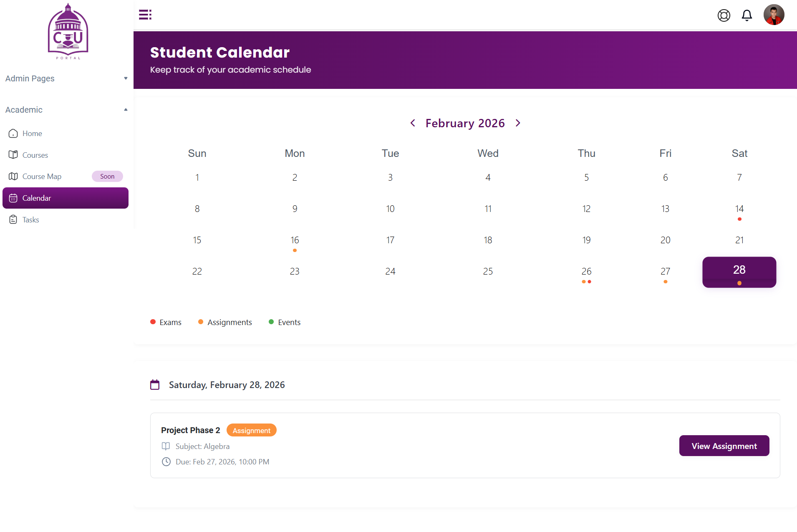Click the Tasks clipboard icon
This screenshot has width=797, height=532.
click(13, 219)
